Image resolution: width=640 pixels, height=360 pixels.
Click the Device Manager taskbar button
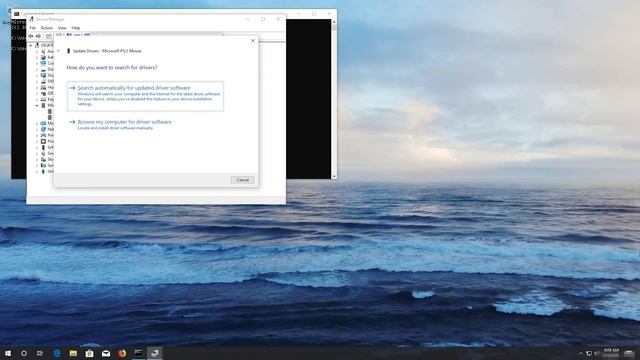coord(155,353)
